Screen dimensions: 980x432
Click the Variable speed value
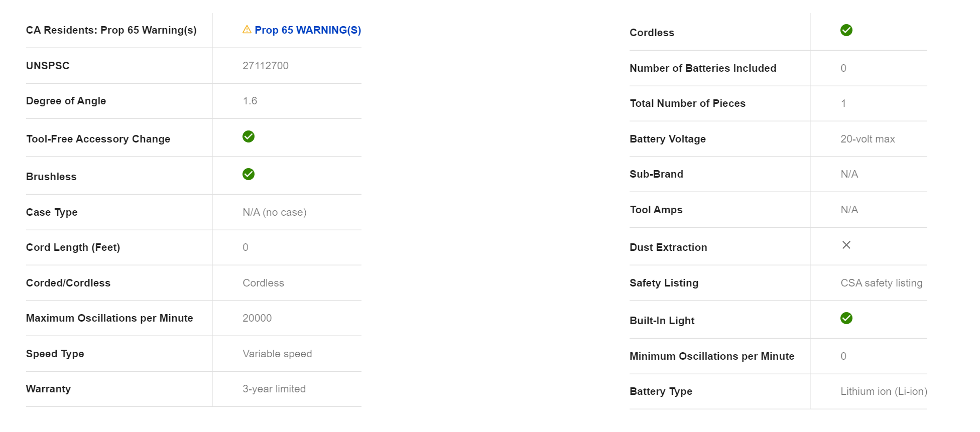277,354
